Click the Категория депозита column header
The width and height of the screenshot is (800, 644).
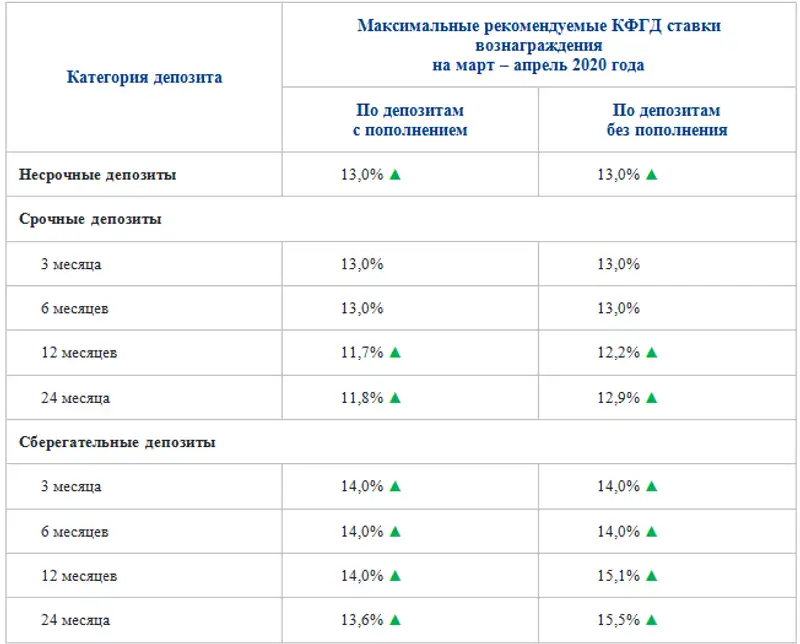(144, 76)
